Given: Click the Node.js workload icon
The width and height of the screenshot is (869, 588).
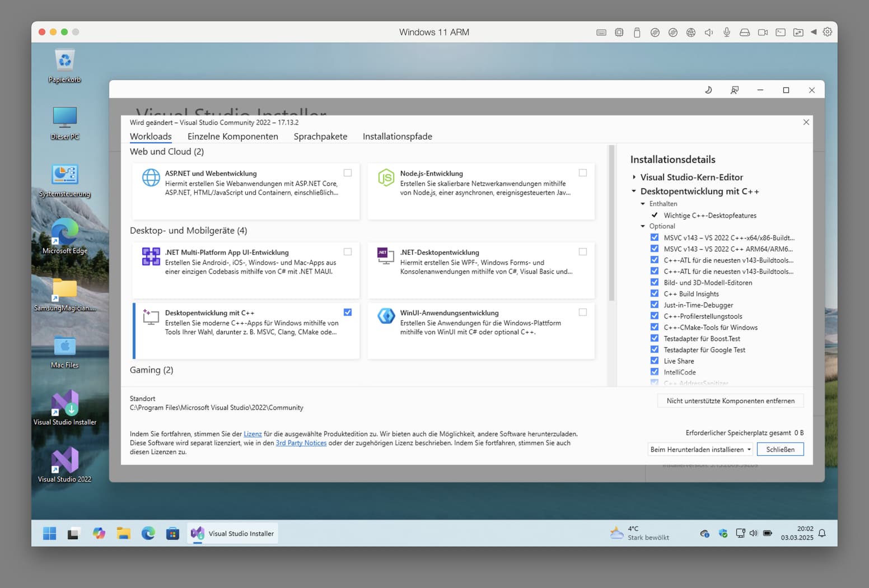Looking at the screenshot, I should coord(386,178).
